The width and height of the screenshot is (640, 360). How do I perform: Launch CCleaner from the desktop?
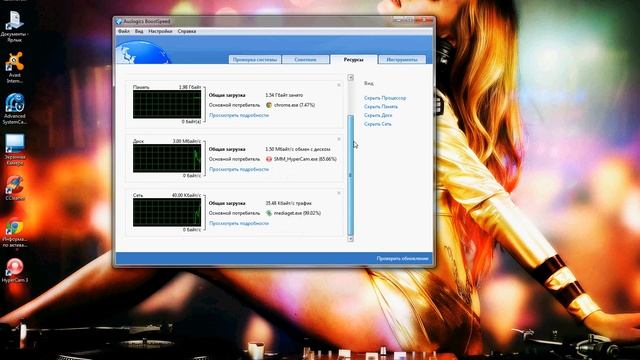tap(14, 188)
